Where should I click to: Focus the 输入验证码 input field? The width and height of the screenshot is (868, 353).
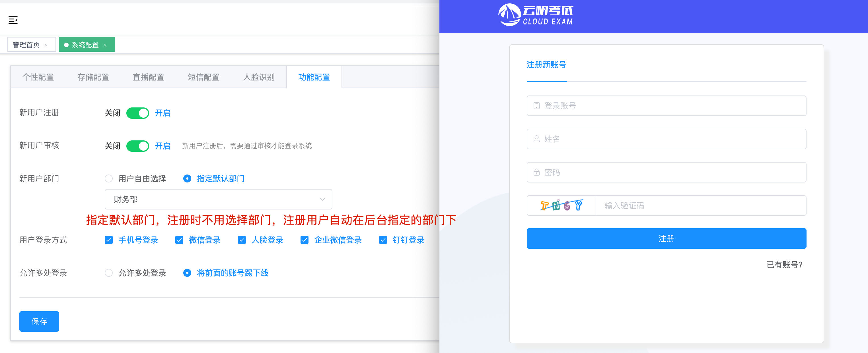tap(701, 205)
